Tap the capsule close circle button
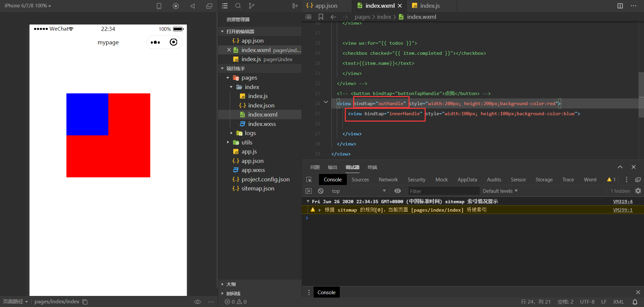 173,42
